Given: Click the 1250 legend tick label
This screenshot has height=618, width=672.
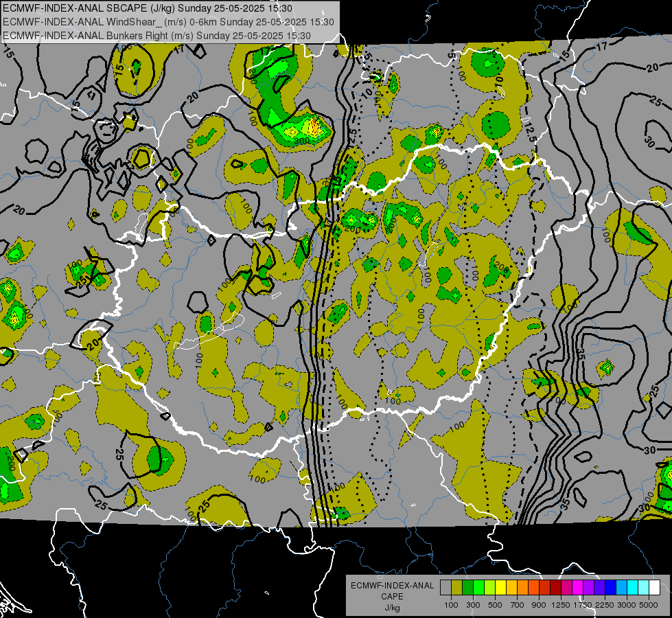Looking at the screenshot, I should coord(561,605).
